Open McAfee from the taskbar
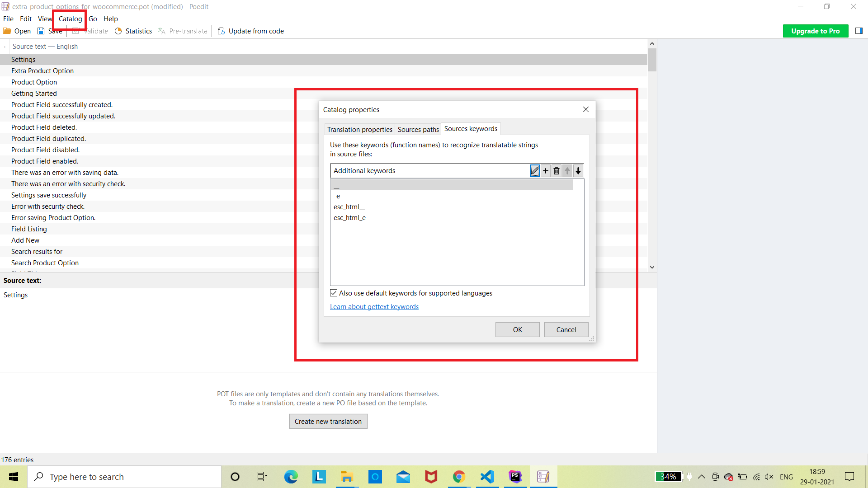The image size is (868, 488). click(431, 477)
